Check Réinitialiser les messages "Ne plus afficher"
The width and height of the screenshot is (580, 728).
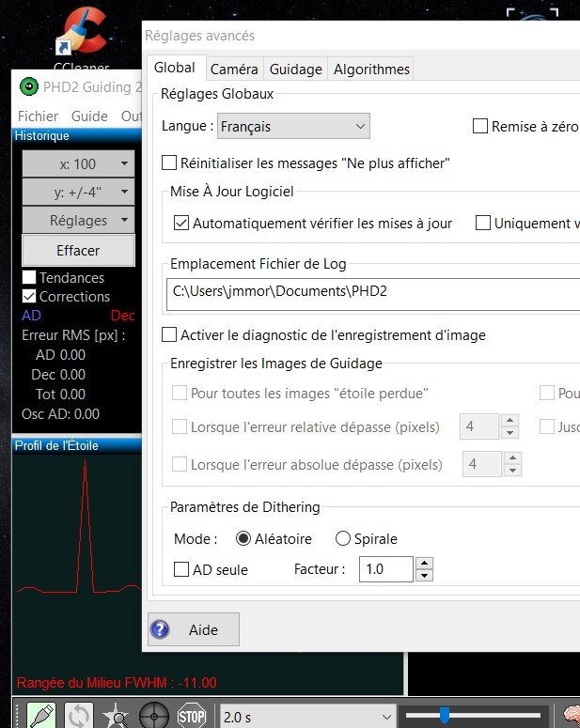click(169, 163)
